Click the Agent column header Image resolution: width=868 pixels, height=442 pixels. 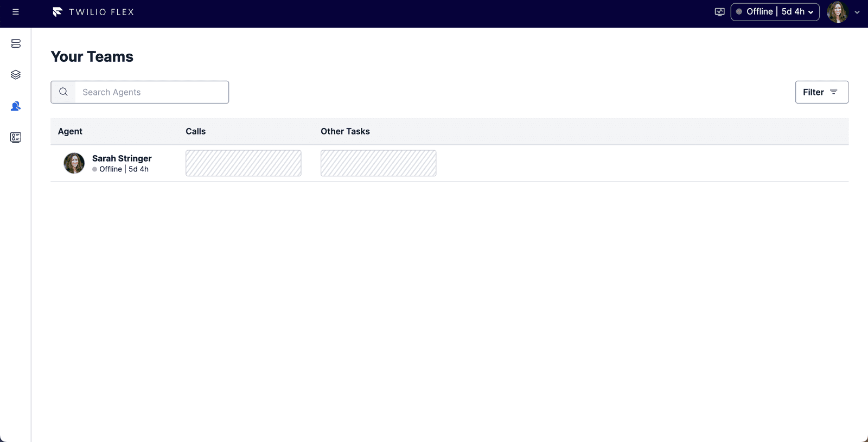(70, 131)
